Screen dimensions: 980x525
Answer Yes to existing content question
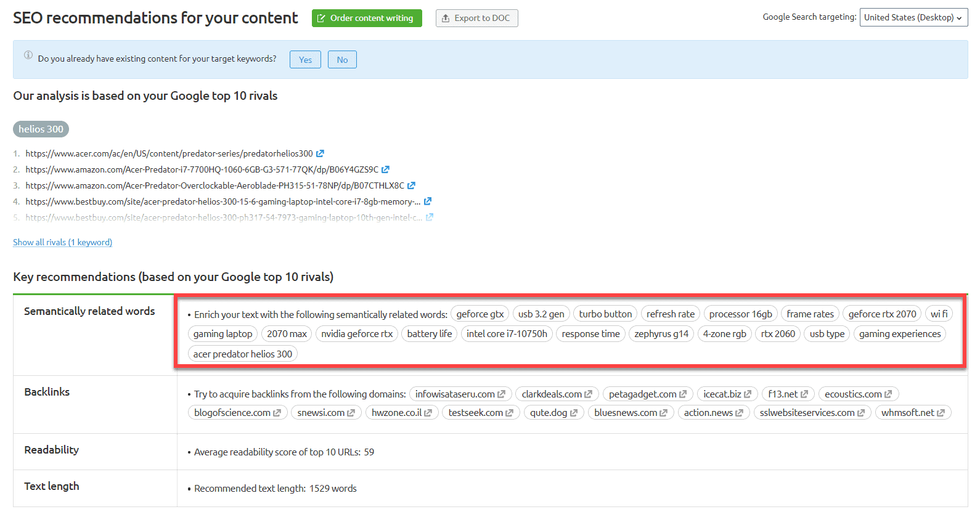[x=305, y=60]
